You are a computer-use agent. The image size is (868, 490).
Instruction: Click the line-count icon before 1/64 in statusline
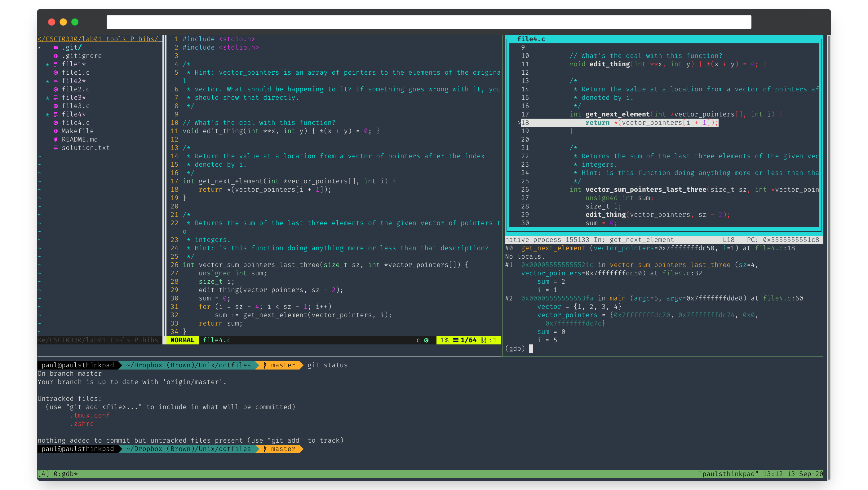coord(456,340)
